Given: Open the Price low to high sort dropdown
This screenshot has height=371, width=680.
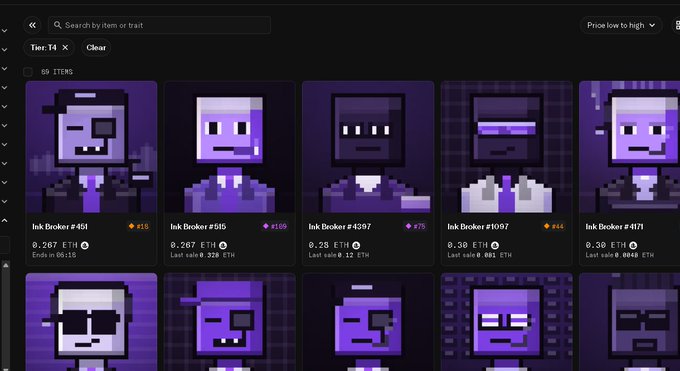Looking at the screenshot, I should (x=621, y=25).
